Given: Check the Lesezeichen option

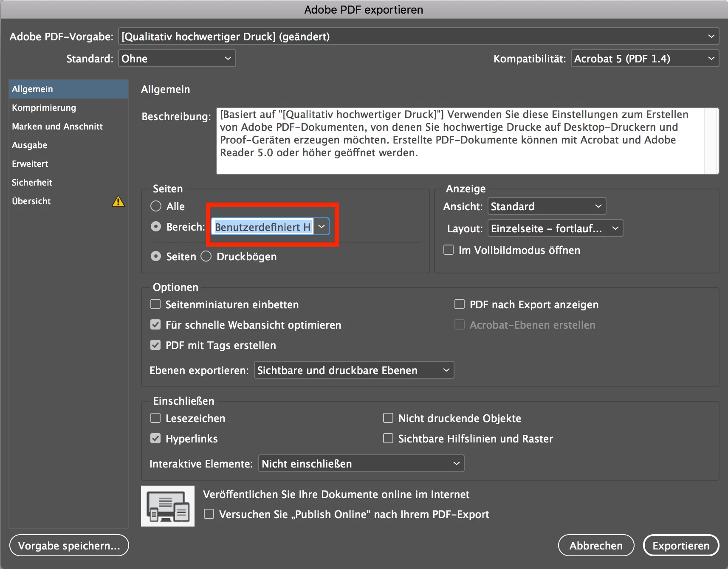Looking at the screenshot, I should coord(155,418).
